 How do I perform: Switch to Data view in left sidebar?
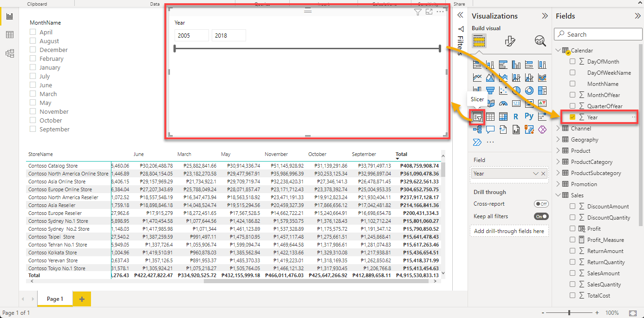click(x=10, y=34)
